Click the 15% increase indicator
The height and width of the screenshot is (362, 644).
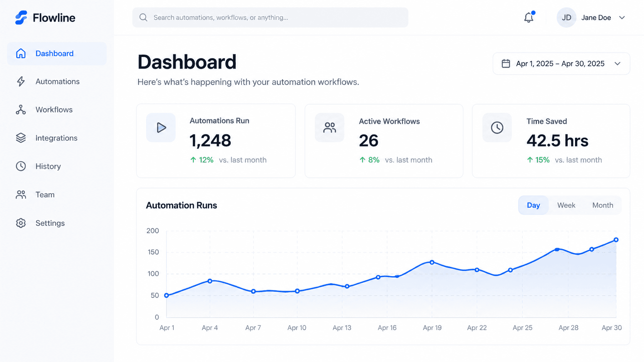(x=538, y=160)
